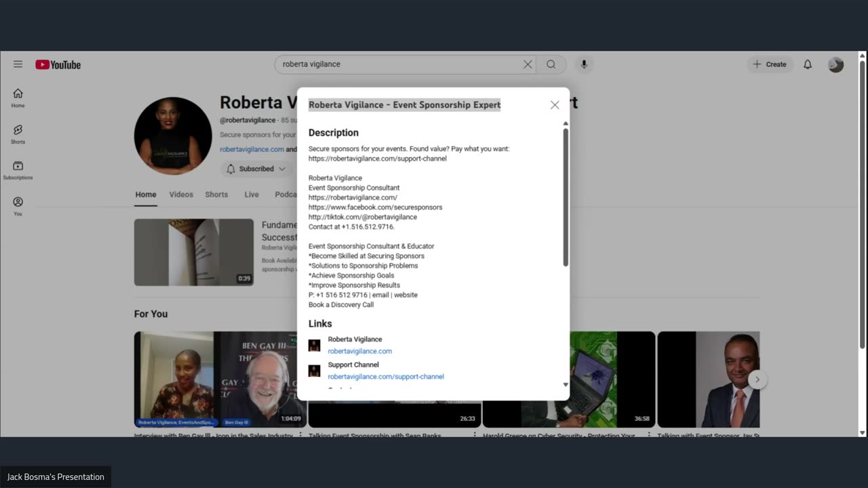This screenshot has height=488, width=868.
Task: Open the robertavigilance.com link under the channel name
Action: [252, 149]
